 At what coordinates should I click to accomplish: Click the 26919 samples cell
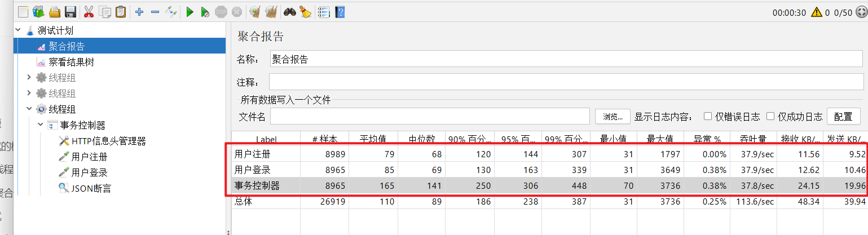[325, 201]
